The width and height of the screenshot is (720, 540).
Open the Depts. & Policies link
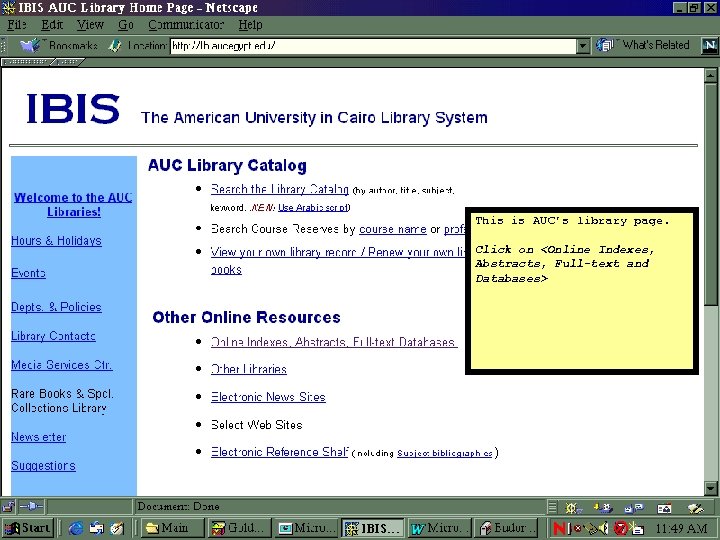click(x=56, y=307)
